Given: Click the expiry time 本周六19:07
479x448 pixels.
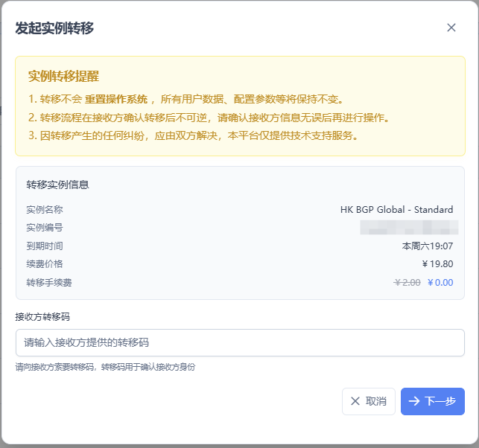Looking at the screenshot, I should [428, 246].
